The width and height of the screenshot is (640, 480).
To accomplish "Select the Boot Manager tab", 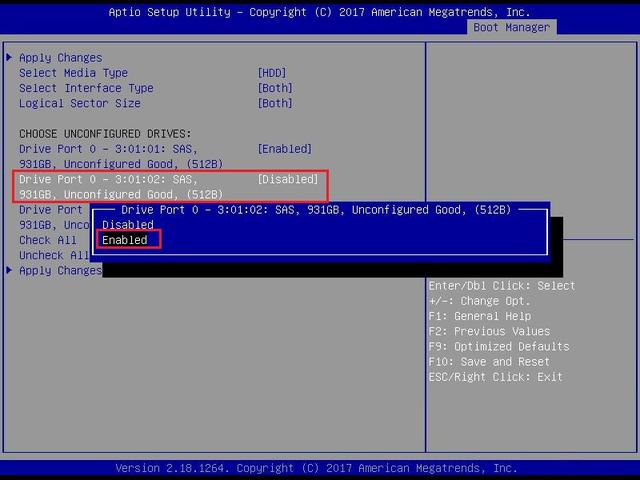I will (x=511, y=27).
